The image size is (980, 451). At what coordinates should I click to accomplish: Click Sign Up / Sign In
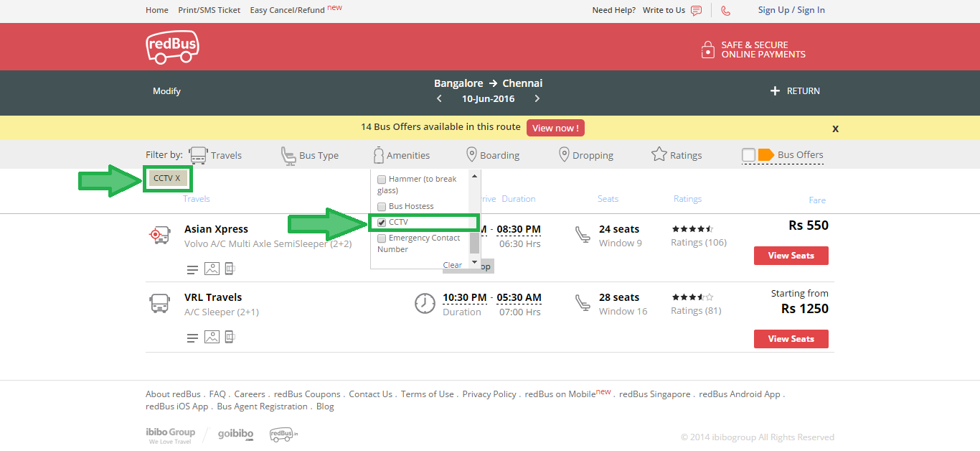pyautogui.click(x=791, y=10)
